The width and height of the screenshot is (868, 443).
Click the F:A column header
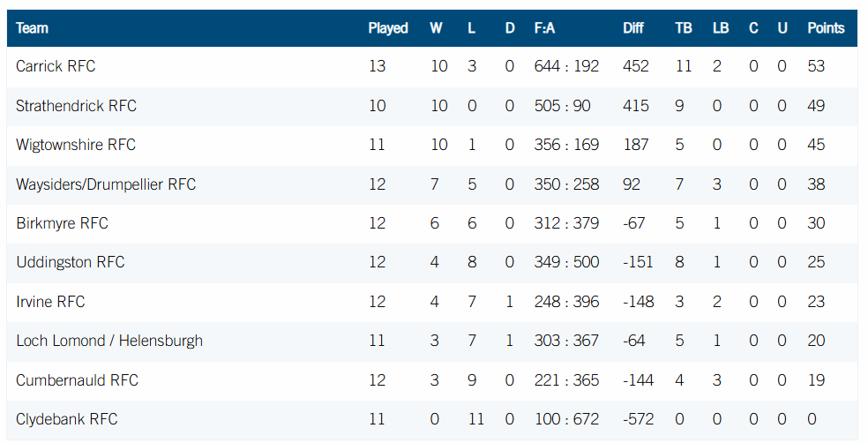click(545, 28)
